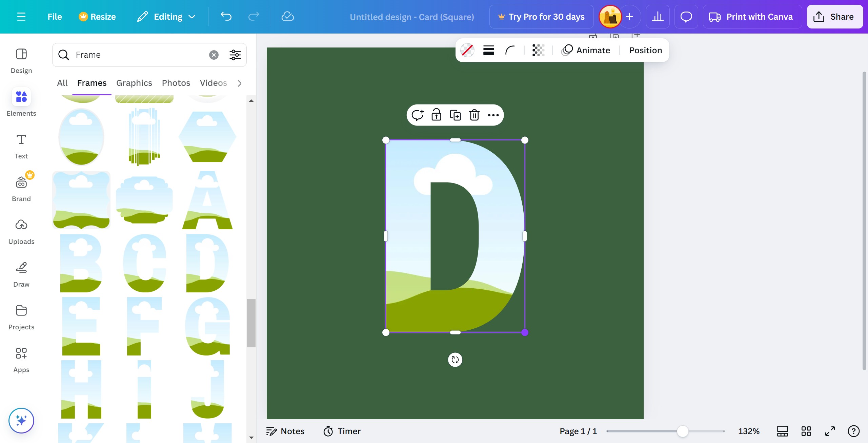Click the undo arrow
This screenshot has width=868, height=443.
(x=226, y=16)
